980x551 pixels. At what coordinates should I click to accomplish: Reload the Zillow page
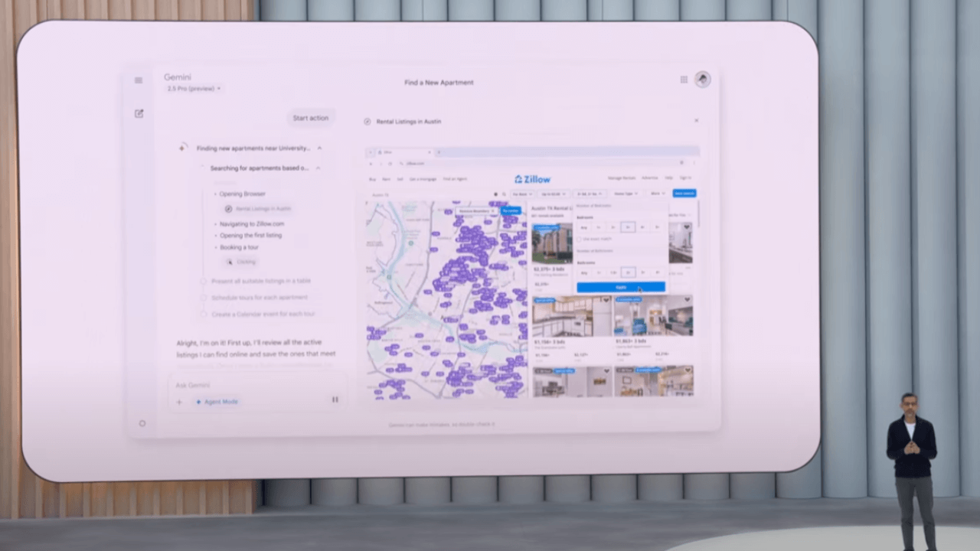[390, 164]
